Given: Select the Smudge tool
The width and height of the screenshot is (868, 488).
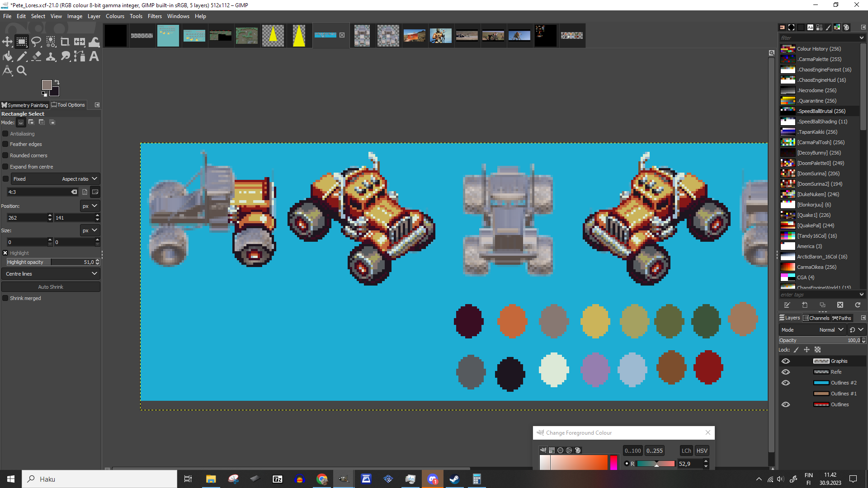Looking at the screenshot, I should [x=65, y=56].
